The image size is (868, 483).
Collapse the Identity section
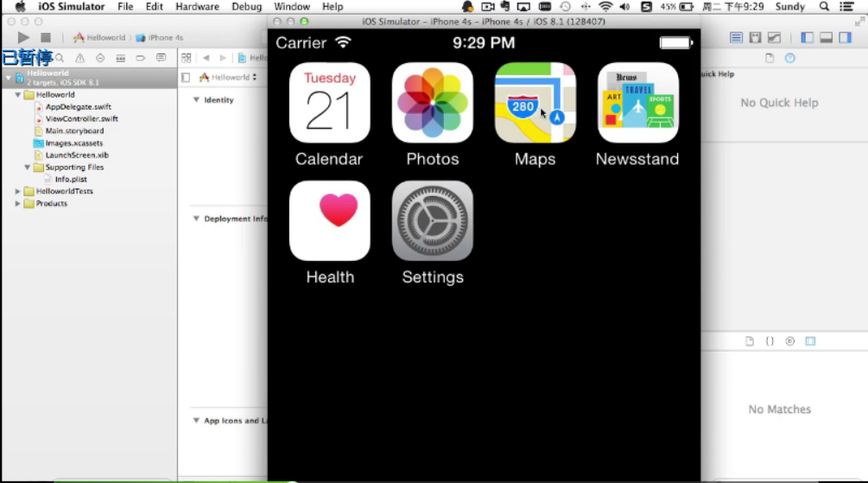196,99
